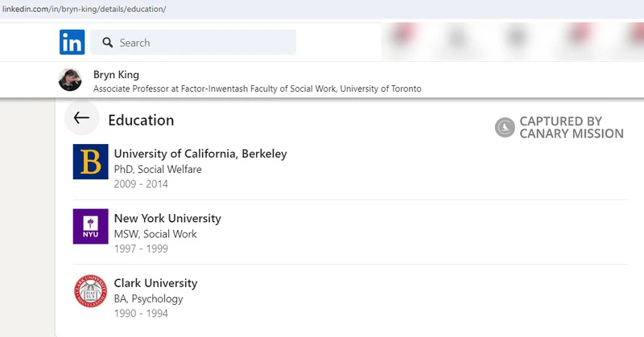Click the Education page heading
The height and width of the screenshot is (337, 644).
(141, 120)
